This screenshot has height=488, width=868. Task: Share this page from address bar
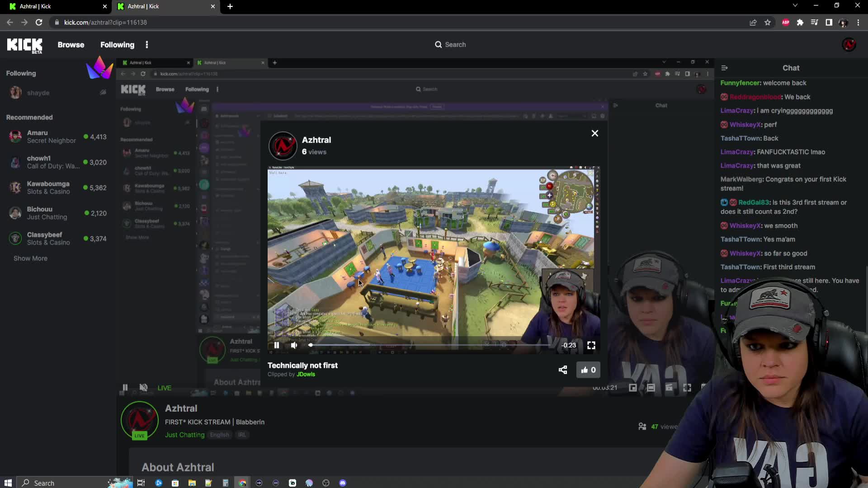point(753,22)
